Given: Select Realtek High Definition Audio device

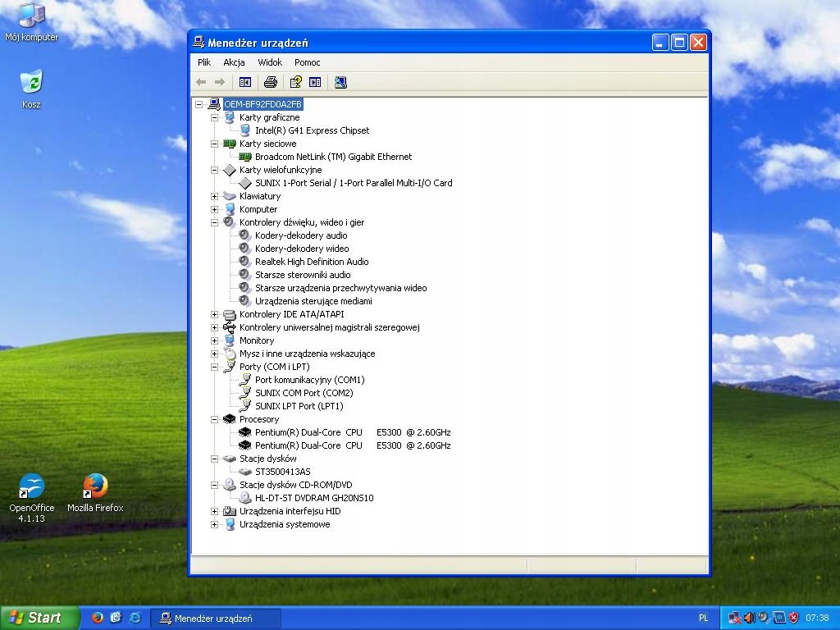Looking at the screenshot, I should (x=311, y=262).
